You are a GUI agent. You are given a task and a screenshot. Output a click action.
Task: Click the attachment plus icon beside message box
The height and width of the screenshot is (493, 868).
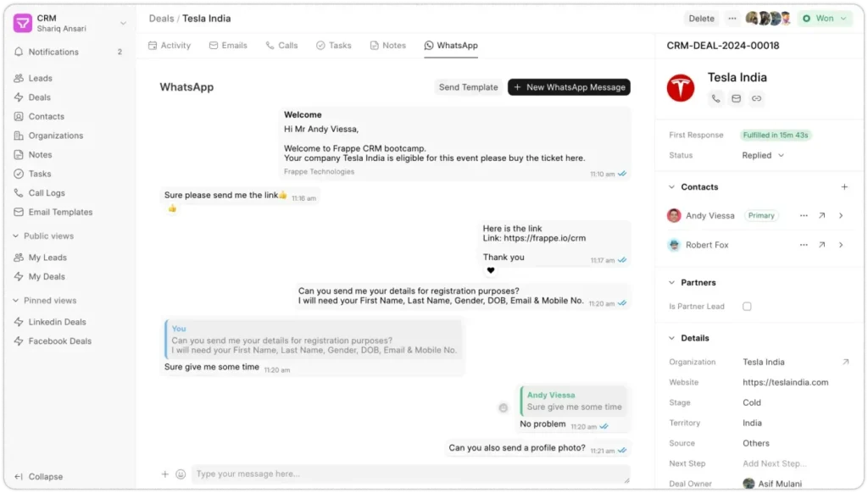click(165, 474)
